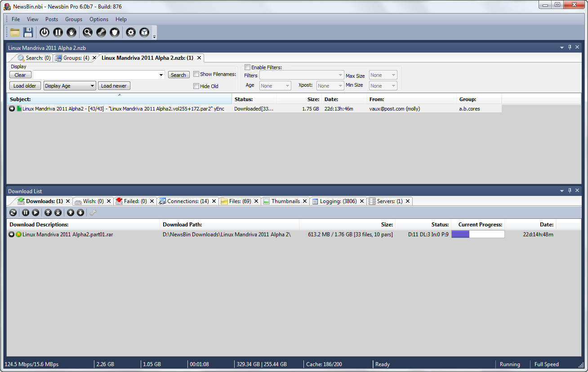
Task: Move selected download up one position
Action: (71, 213)
